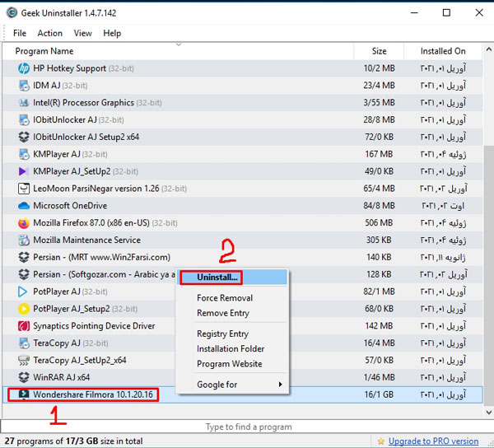Click the scrollbar down arrow

pyautogui.click(x=488, y=412)
